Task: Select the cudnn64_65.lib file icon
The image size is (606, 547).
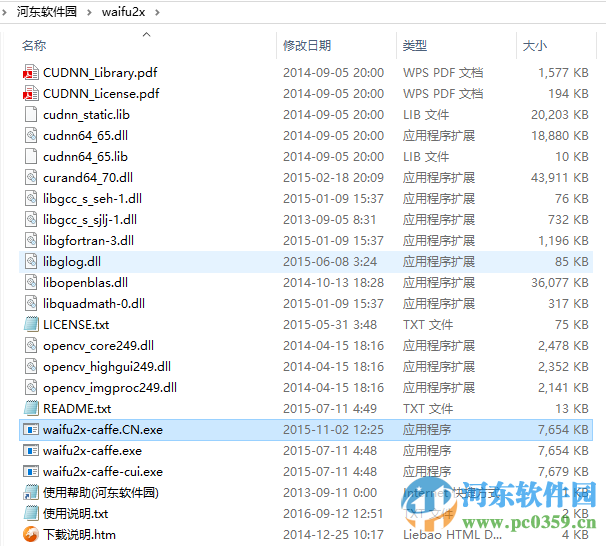Action: point(31,157)
